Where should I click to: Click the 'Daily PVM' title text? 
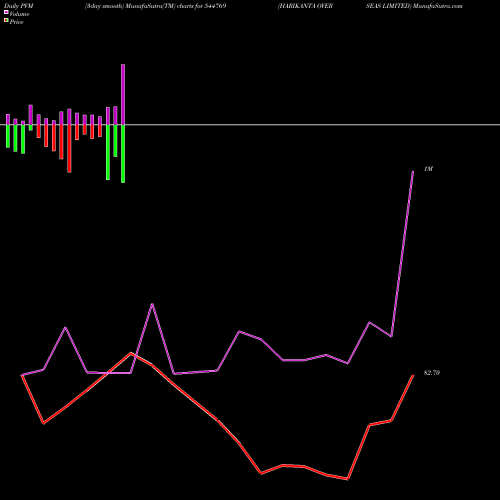(x=19, y=6)
